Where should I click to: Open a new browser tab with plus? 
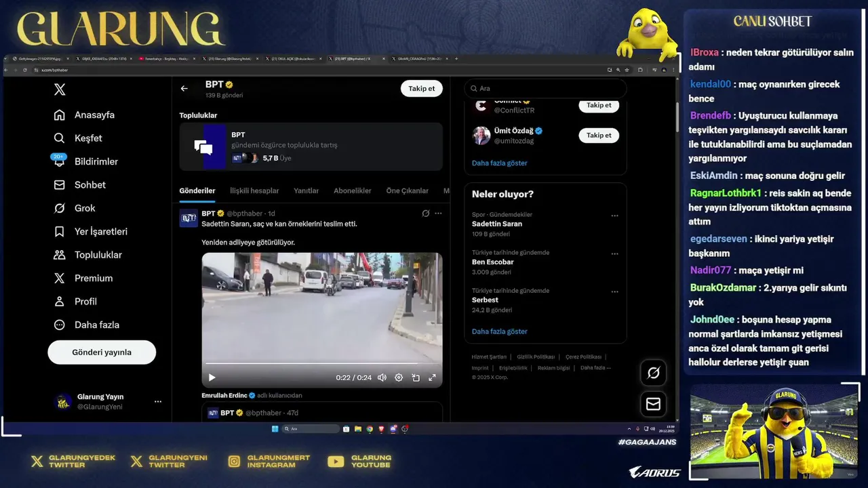tap(456, 59)
